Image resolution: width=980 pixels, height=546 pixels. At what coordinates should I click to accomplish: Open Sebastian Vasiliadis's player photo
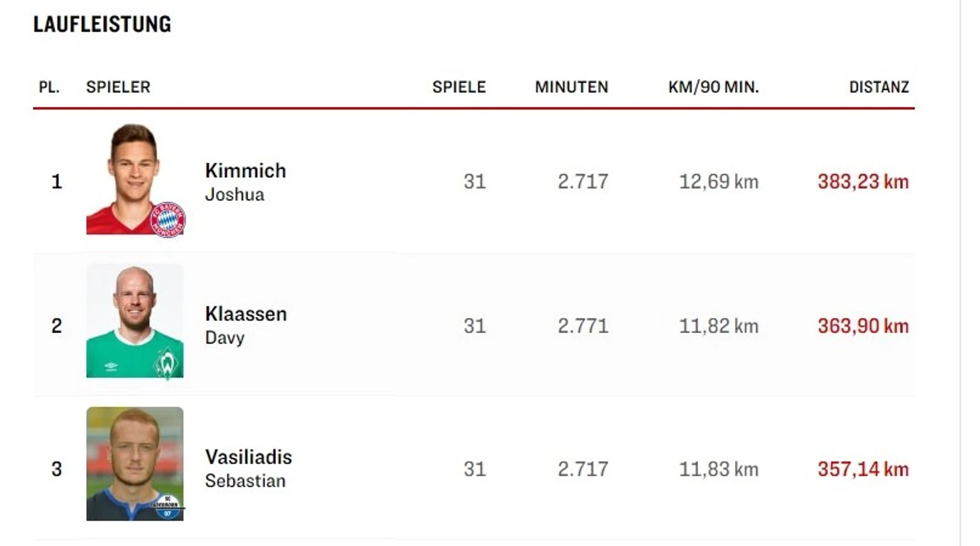pyautogui.click(x=135, y=464)
